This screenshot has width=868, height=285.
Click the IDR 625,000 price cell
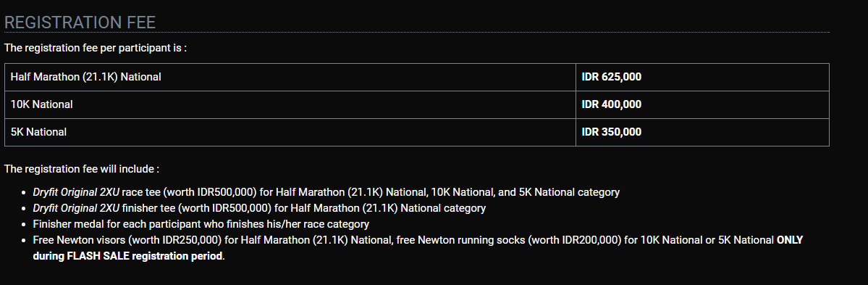(702, 77)
